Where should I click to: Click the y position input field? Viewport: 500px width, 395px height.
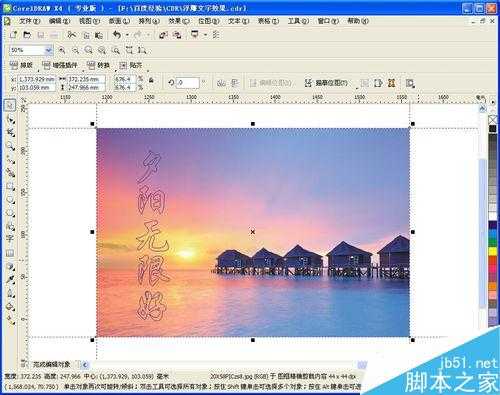(36, 88)
